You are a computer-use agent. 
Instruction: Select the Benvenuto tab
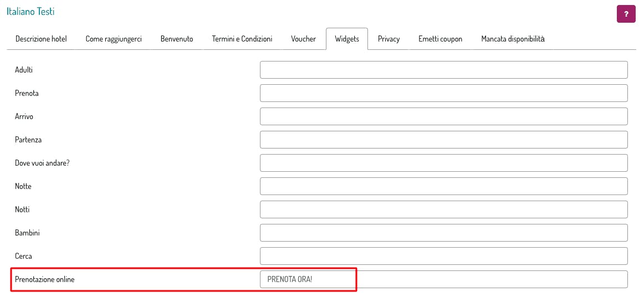click(177, 39)
